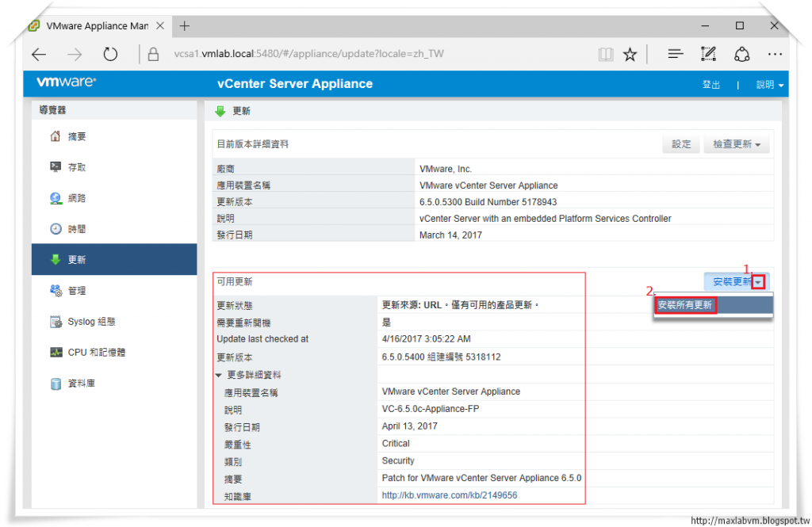Click the browser forward arrow
Viewport: 812px width, 527px height.
(x=75, y=55)
